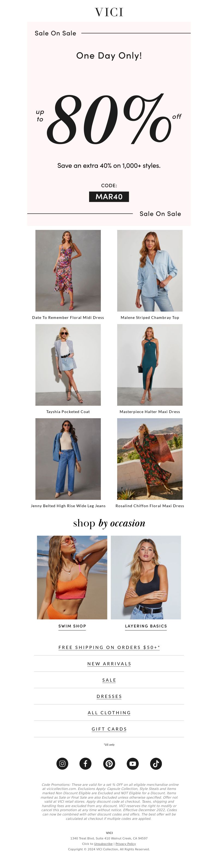
Task: Open the YouTube channel icon
Action: click(x=133, y=764)
